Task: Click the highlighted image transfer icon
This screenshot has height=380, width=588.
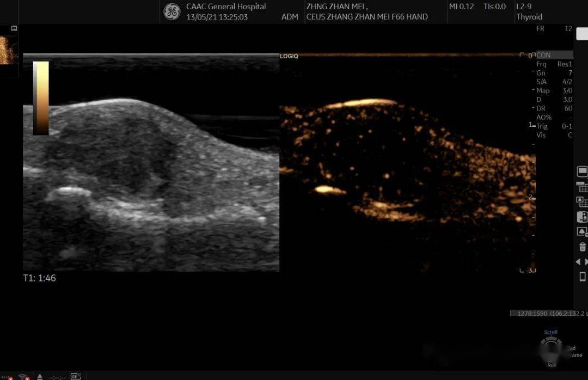Action: point(583,217)
